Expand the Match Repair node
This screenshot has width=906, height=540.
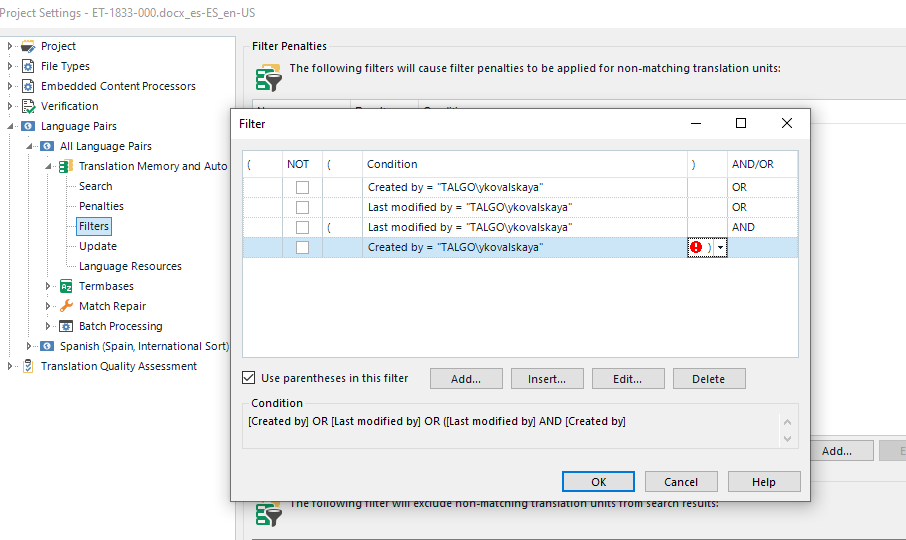click(x=47, y=306)
